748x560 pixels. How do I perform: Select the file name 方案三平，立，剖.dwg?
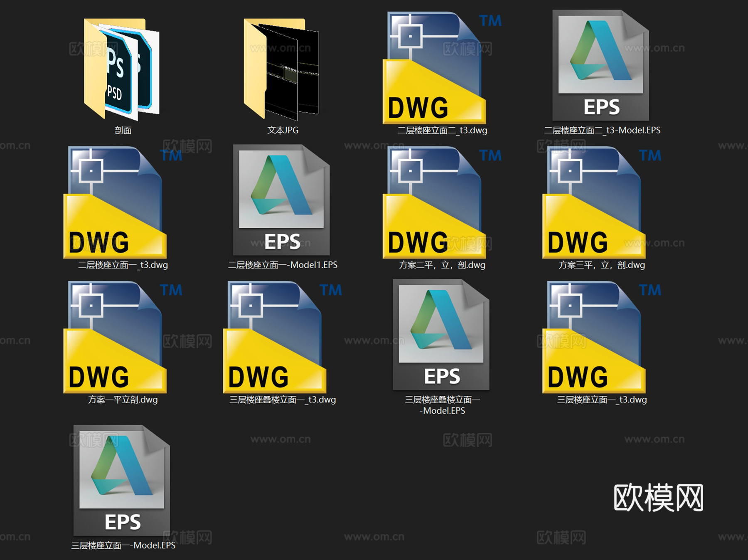point(602,265)
